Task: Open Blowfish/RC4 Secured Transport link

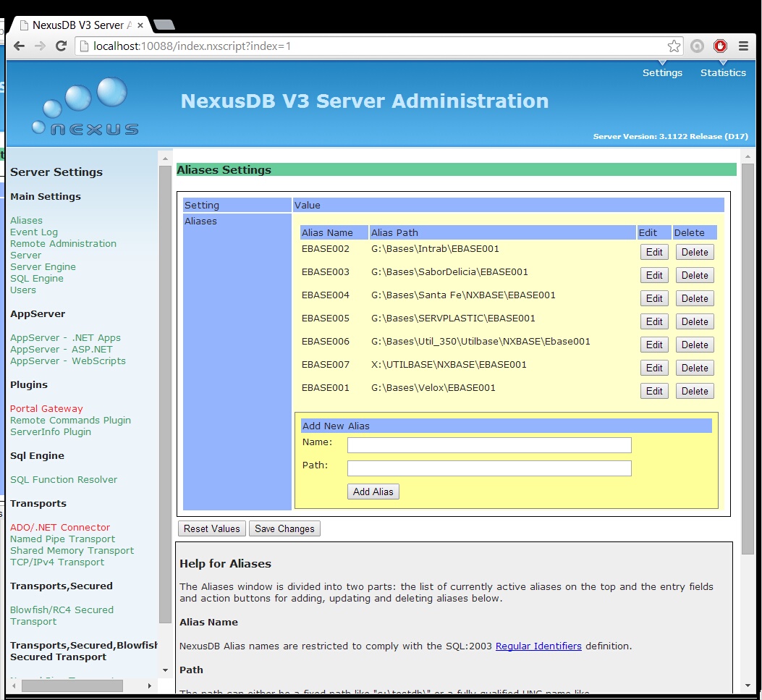Action: (x=62, y=616)
